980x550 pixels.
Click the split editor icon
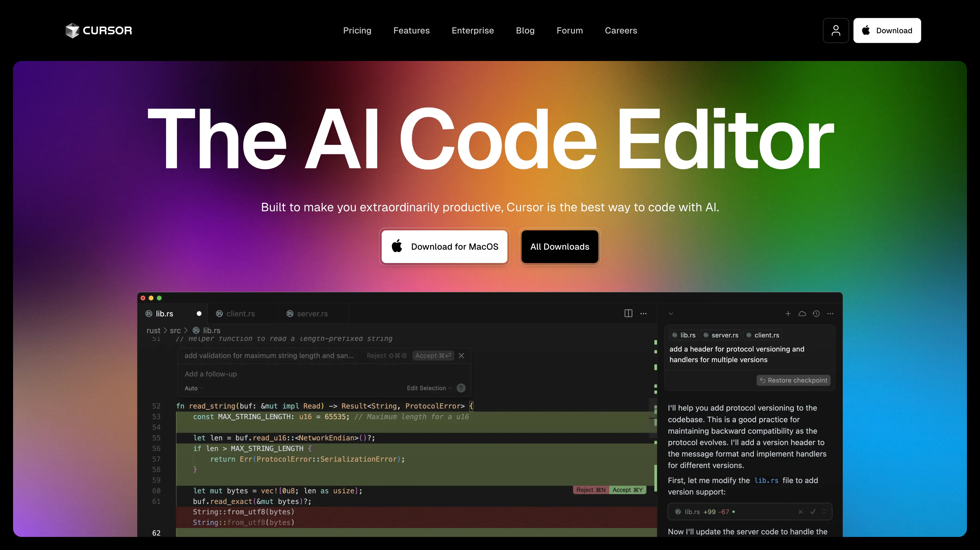tap(628, 314)
